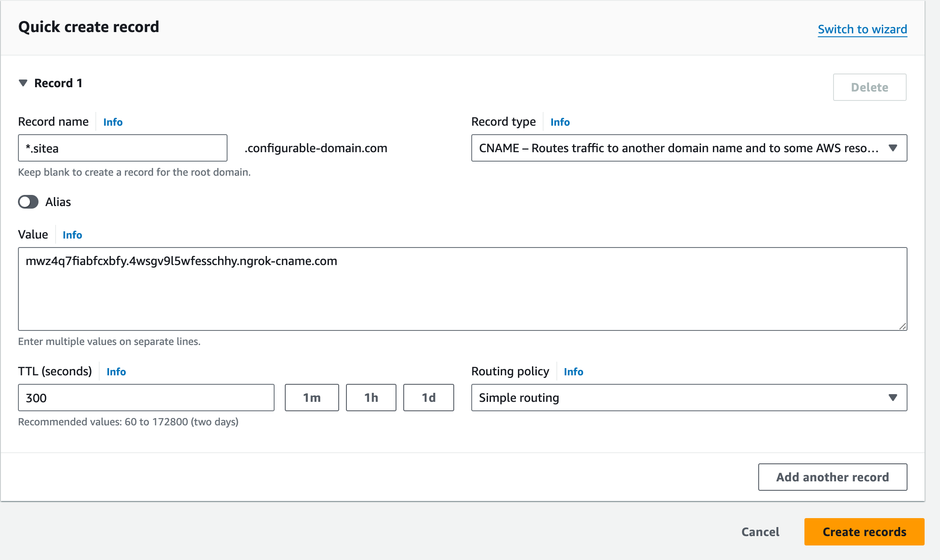Viewport: 940px width, 560px height.
Task: Edit the TTL seconds input field
Action: tap(147, 397)
